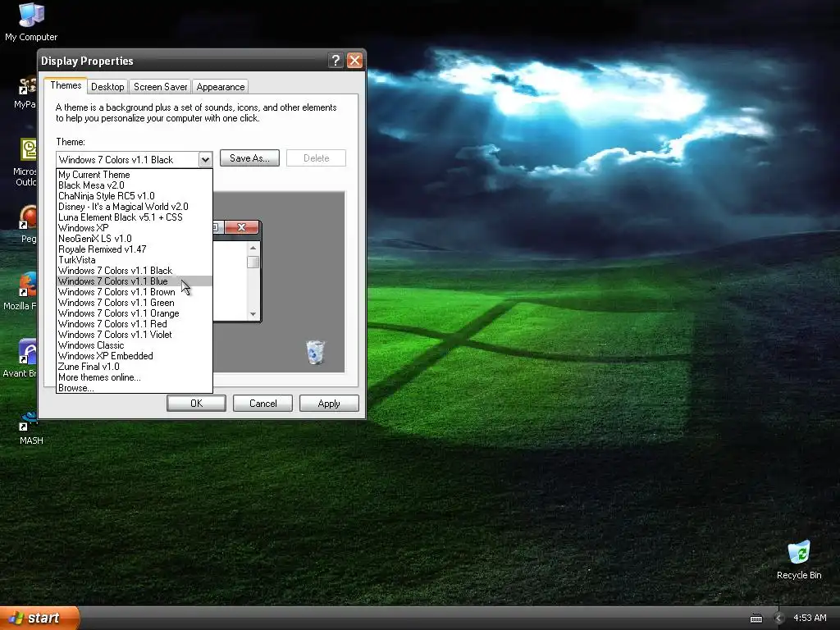
Task: Click preview window scrollbar up arrow
Action: pos(253,248)
